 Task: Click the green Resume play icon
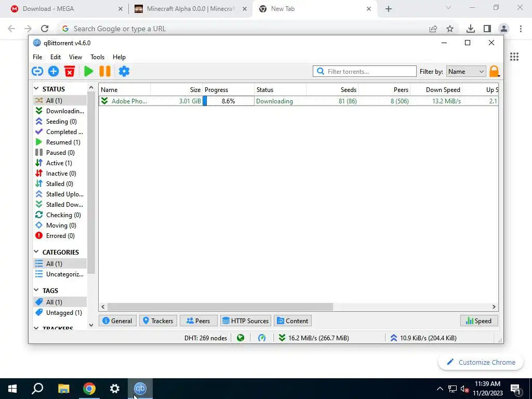(x=88, y=71)
